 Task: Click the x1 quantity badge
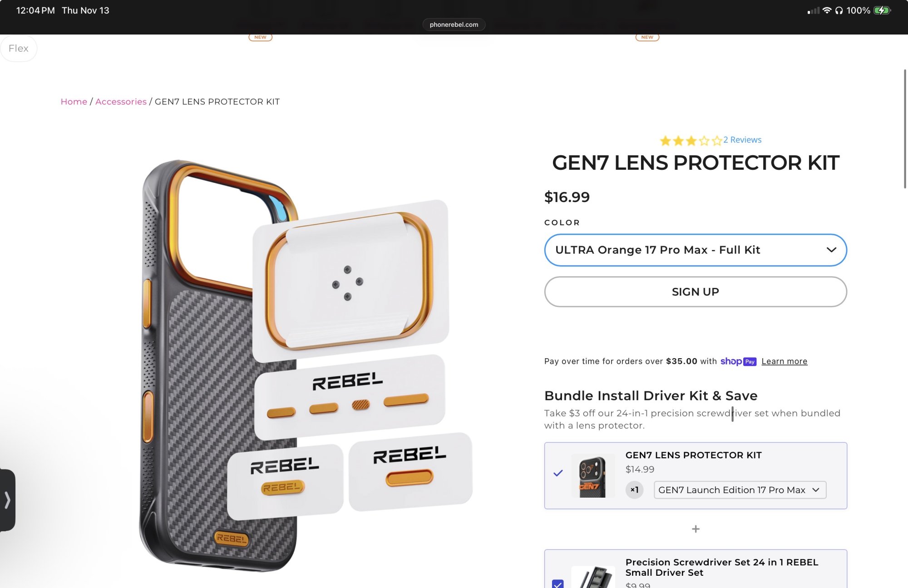pos(634,490)
